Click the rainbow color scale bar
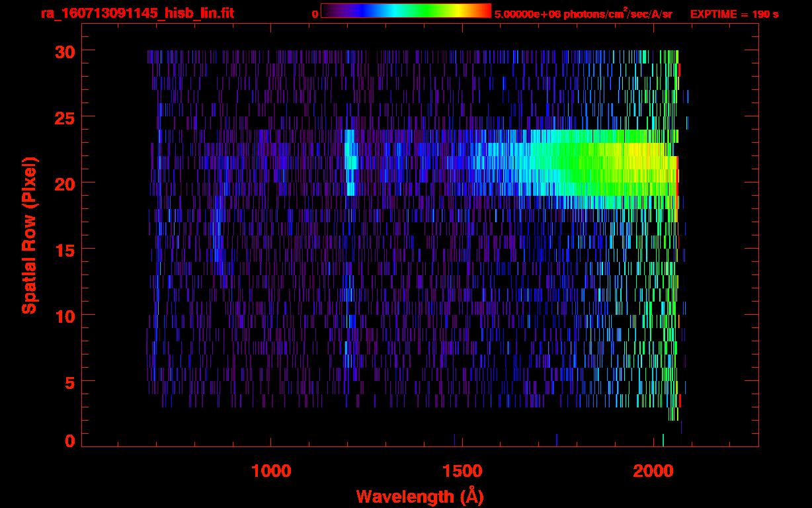This screenshot has height=508, width=812. pyautogui.click(x=406, y=11)
